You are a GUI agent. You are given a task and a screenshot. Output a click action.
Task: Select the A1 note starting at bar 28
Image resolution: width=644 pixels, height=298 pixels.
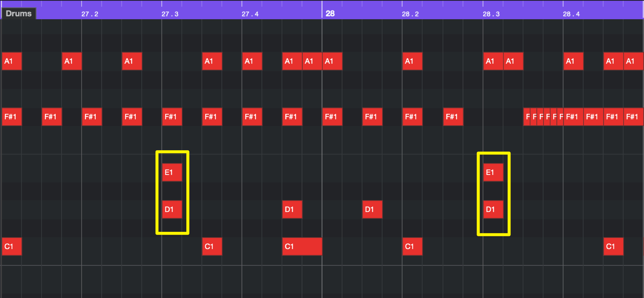point(332,61)
